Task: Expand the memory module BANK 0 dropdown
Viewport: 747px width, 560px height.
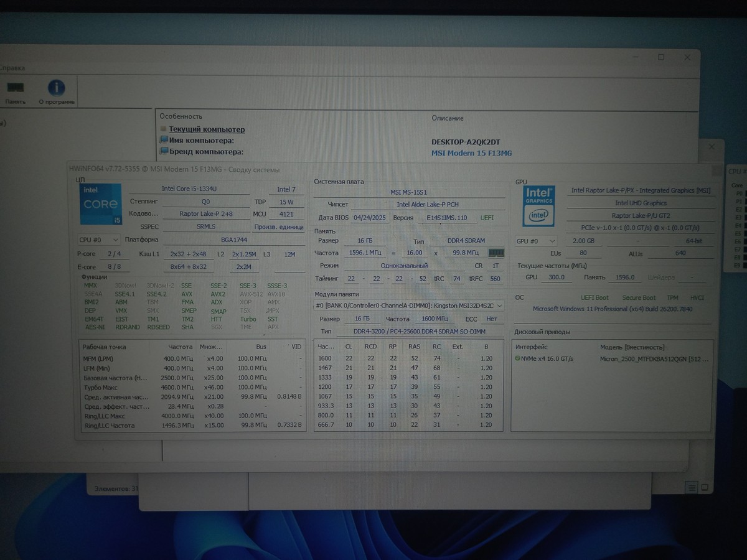Action: pos(408,306)
